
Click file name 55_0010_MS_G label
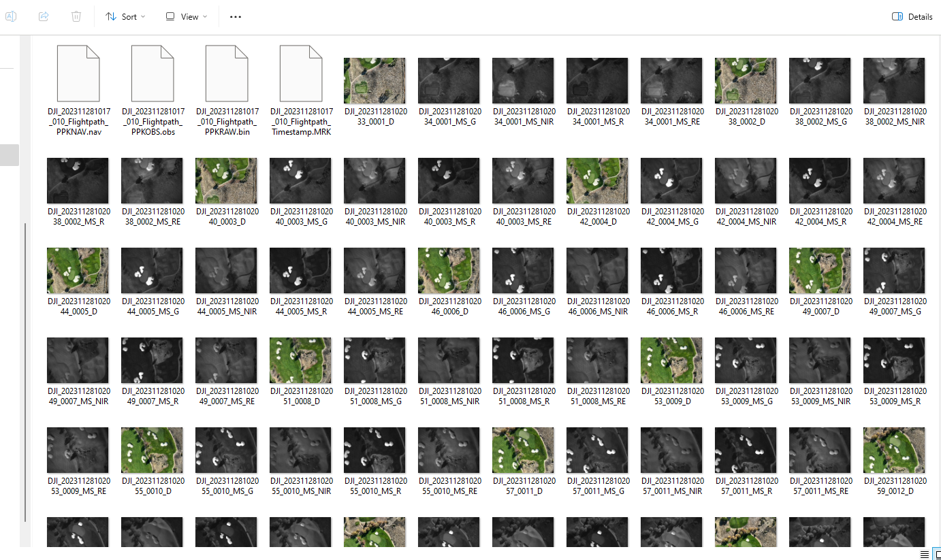point(227,486)
